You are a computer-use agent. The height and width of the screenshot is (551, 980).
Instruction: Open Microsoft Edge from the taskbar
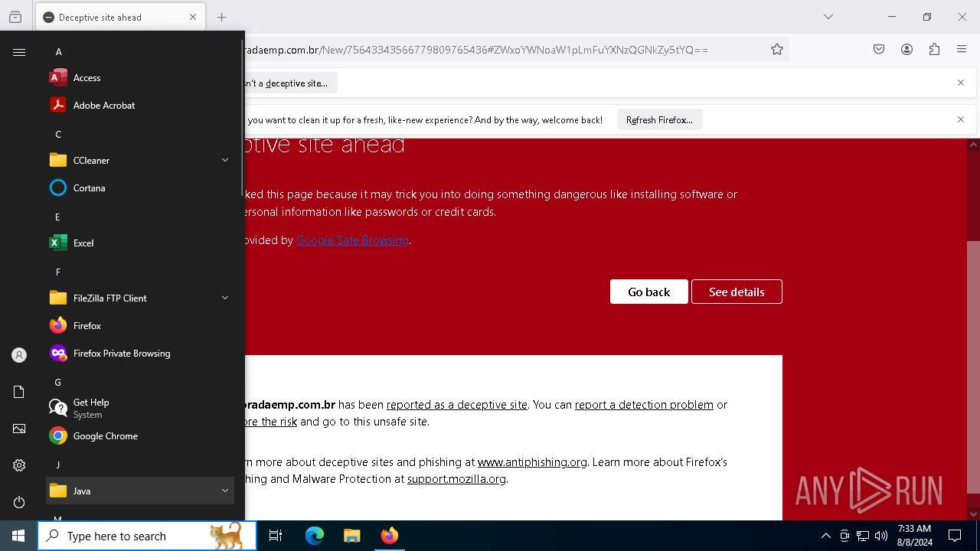[x=315, y=536]
